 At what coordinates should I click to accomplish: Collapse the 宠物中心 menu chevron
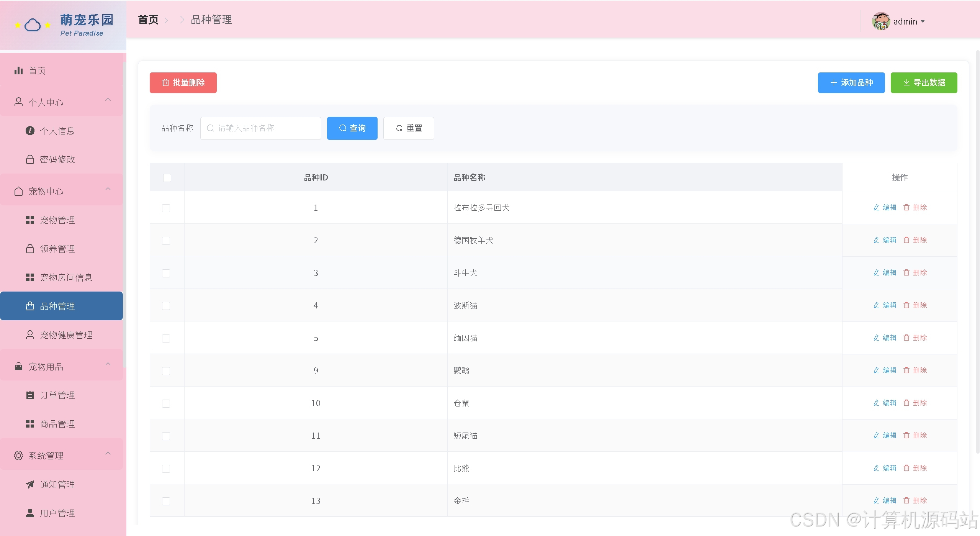coord(108,189)
